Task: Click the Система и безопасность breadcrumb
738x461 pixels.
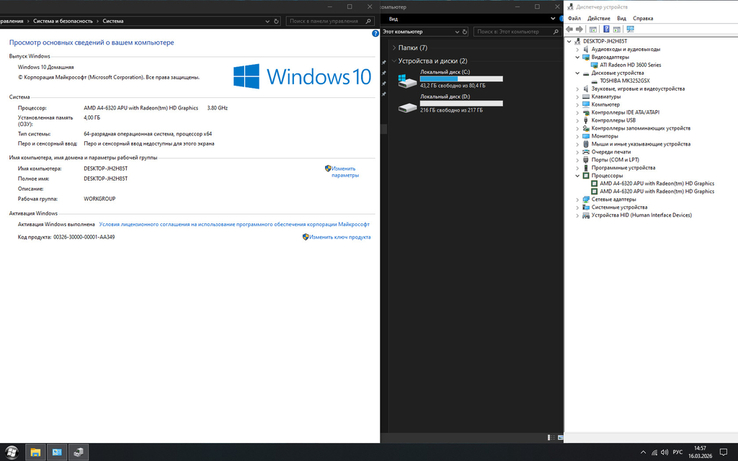Action: click(x=63, y=21)
